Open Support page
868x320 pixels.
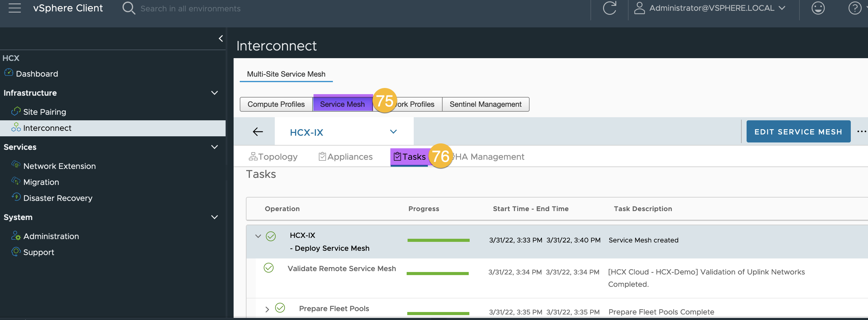[x=38, y=252]
